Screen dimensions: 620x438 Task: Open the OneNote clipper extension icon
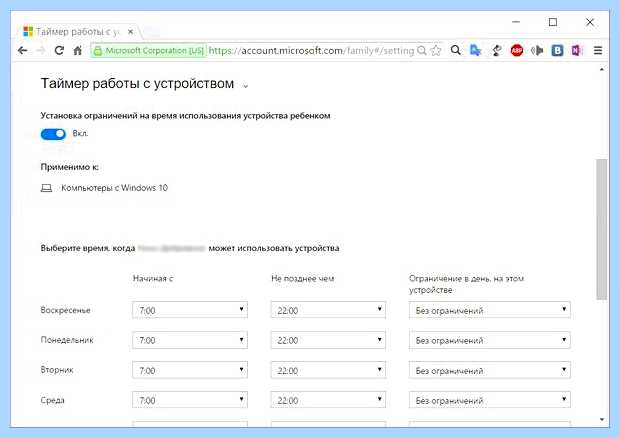(577, 51)
